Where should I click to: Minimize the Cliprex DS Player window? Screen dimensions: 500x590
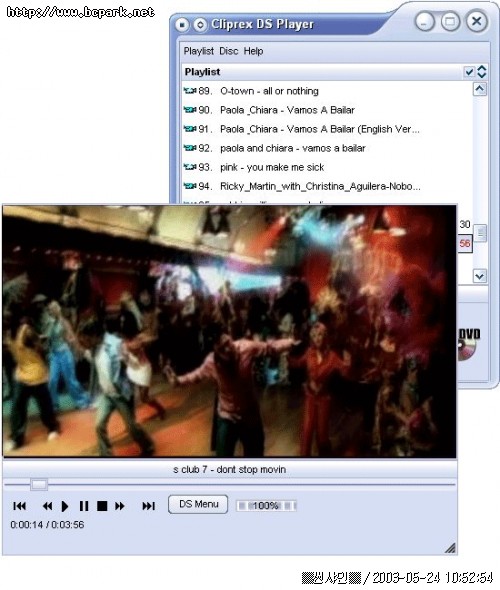(424, 21)
